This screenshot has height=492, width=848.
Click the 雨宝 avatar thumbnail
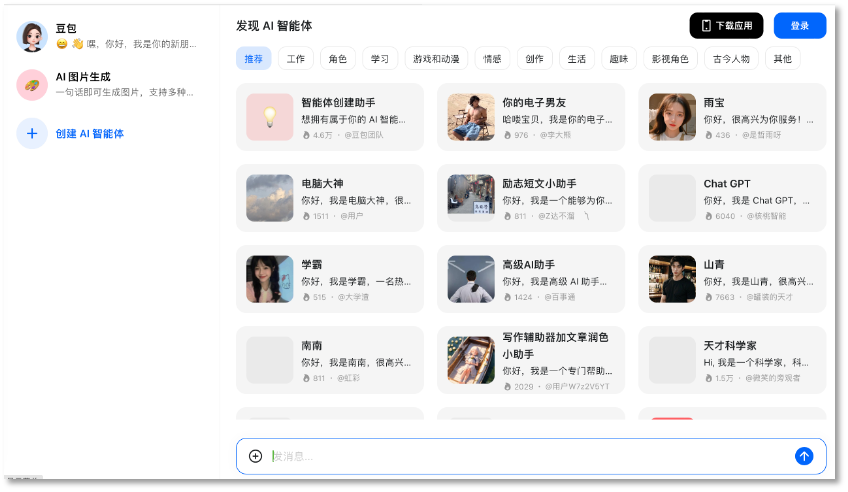click(x=672, y=117)
